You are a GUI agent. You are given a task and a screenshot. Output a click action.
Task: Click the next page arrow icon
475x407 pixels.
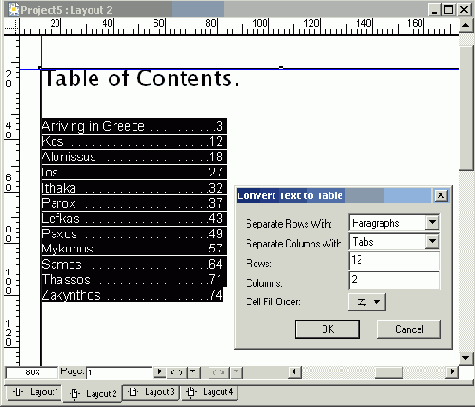coord(160,372)
